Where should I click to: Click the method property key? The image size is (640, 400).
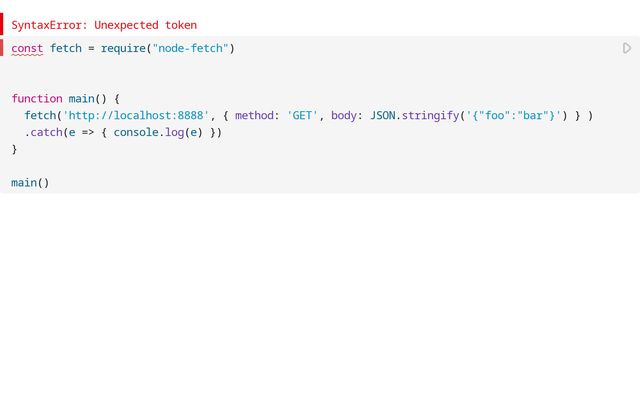coord(257,115)
